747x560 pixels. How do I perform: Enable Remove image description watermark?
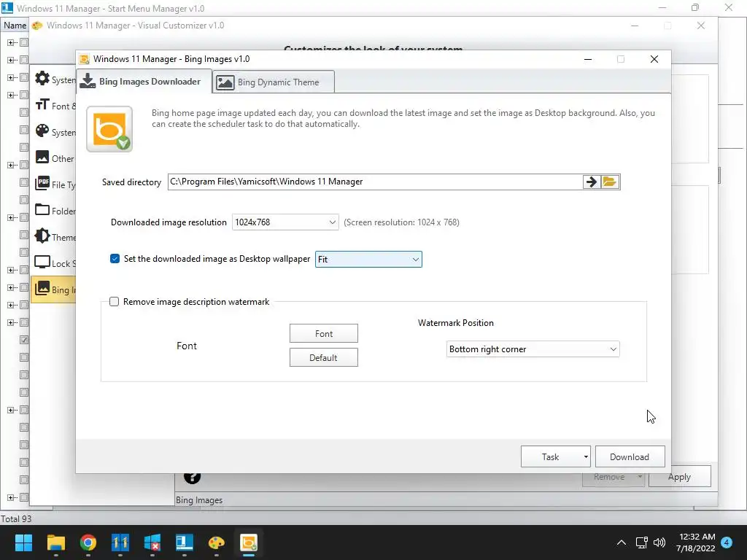[x=115, y=302]
